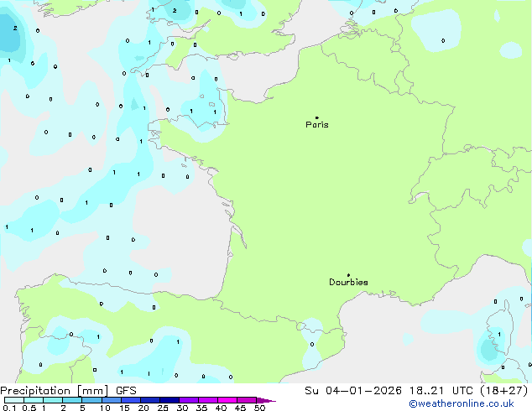Pick legend swatch between 20 and 25
532x411 pixels.
click(x=150, y=400)
